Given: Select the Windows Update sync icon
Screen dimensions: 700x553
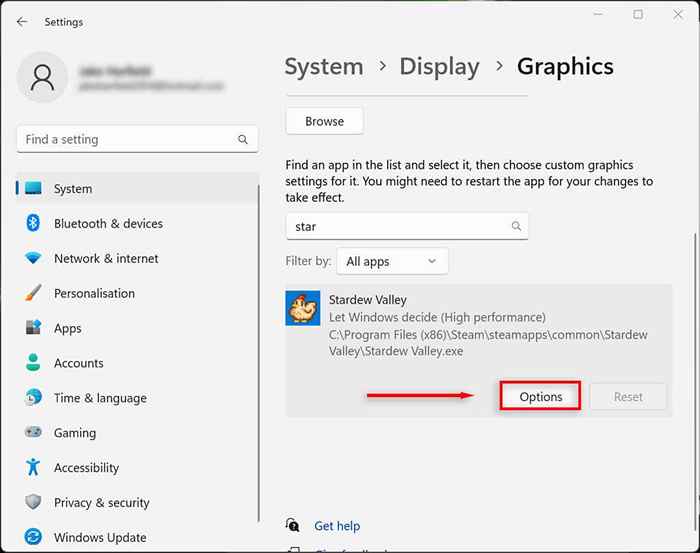Looking at the screenshot, I should point(33,536).
